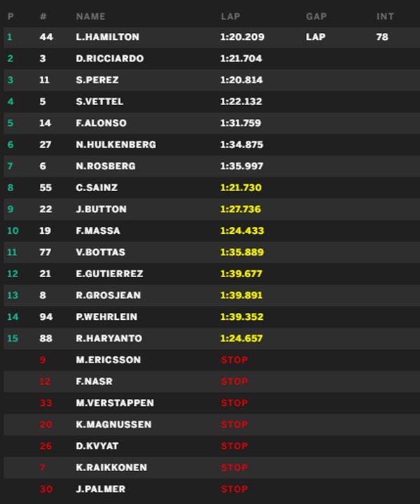Viewport: 420px width, 504px height.
Task: Select S.PEREZ lap time 1:20.814
Action: [x=241, y=80]
